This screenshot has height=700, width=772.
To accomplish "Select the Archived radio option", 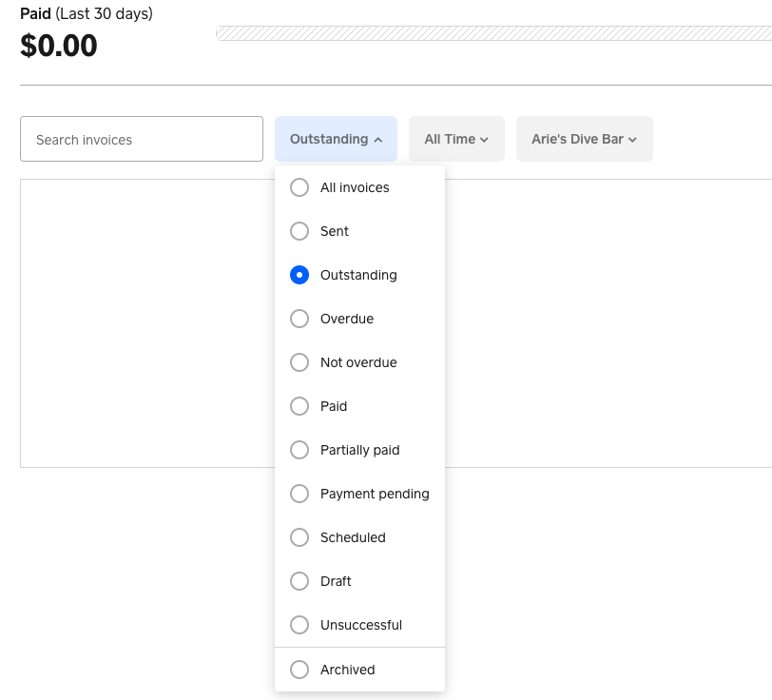I will (x=299, y=670).
